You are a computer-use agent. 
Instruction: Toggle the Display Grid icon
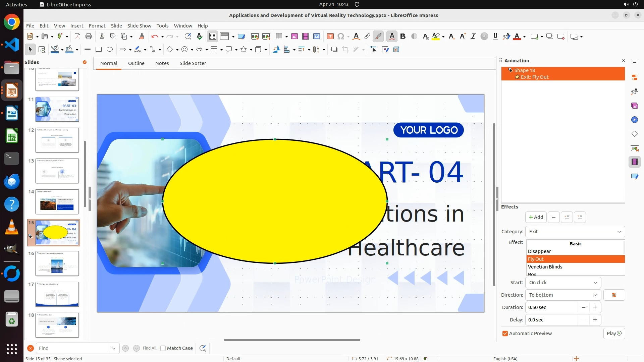[213, 37]
